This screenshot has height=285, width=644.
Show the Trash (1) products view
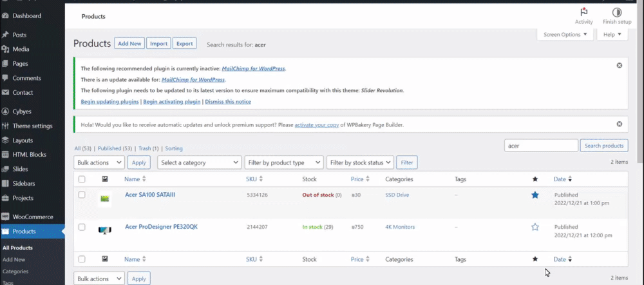pos(148,148)
